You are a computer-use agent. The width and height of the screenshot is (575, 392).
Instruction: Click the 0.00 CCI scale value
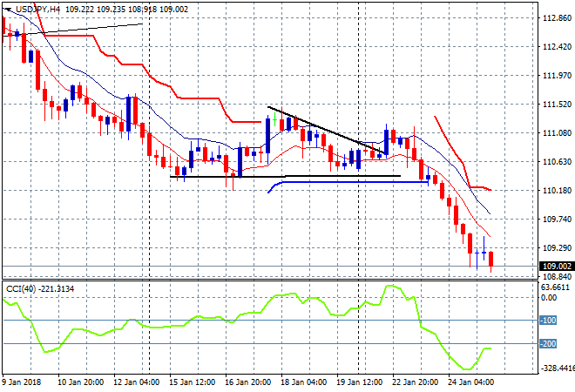point(549,297)
